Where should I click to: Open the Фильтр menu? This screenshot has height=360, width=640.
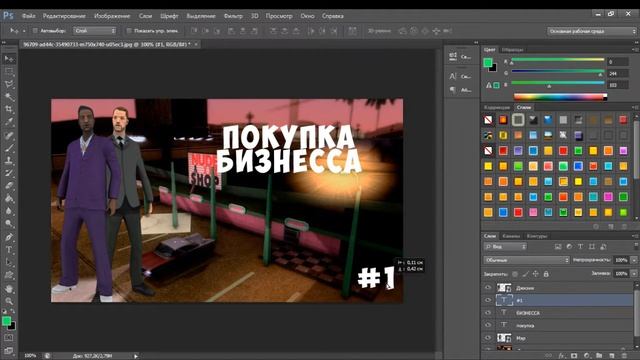click(x=233, y=16)
